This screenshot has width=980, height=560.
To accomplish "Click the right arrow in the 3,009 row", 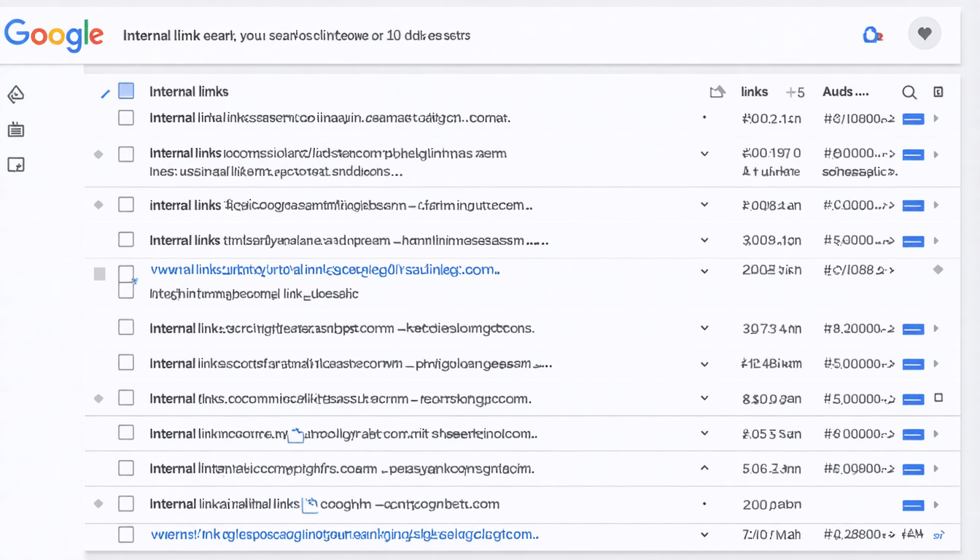I will 936,241.
